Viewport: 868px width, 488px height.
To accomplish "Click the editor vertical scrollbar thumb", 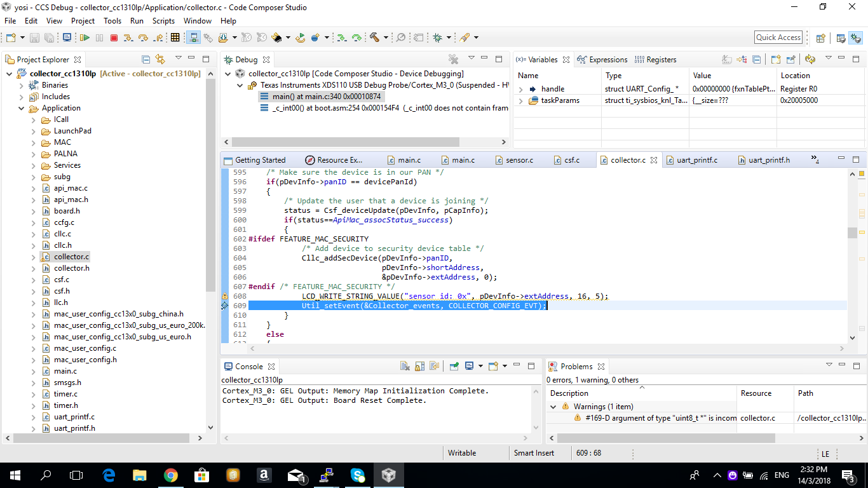I will tap(851, 233).
